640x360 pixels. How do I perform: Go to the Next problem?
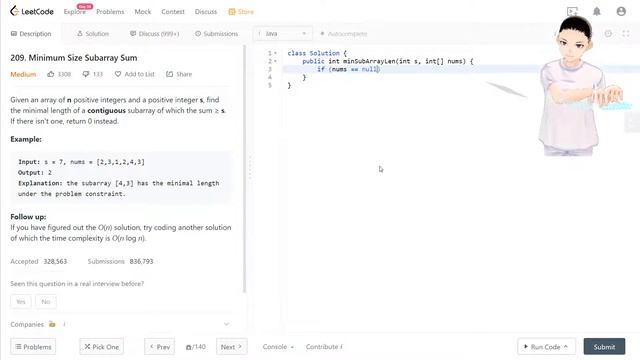coord(231,347)
